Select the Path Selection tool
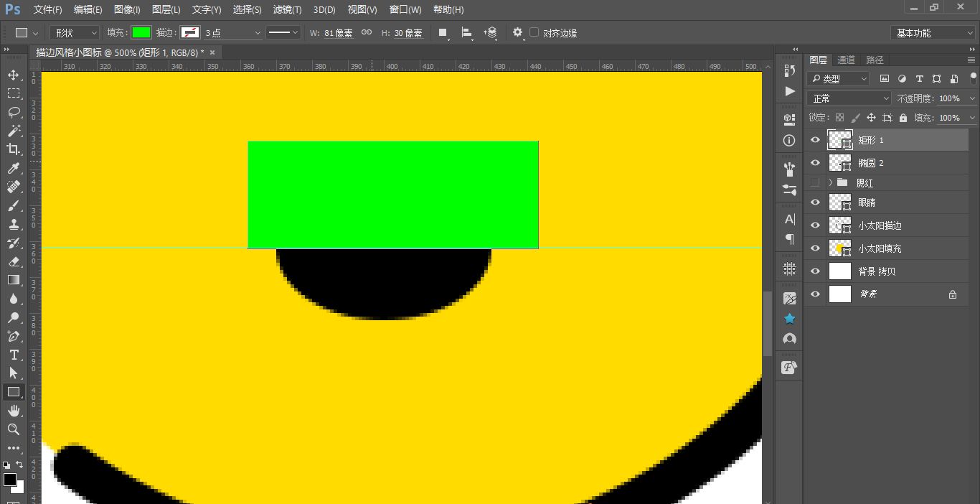The width and height of the screenshot is (980, 504). (x=13, y=373)
